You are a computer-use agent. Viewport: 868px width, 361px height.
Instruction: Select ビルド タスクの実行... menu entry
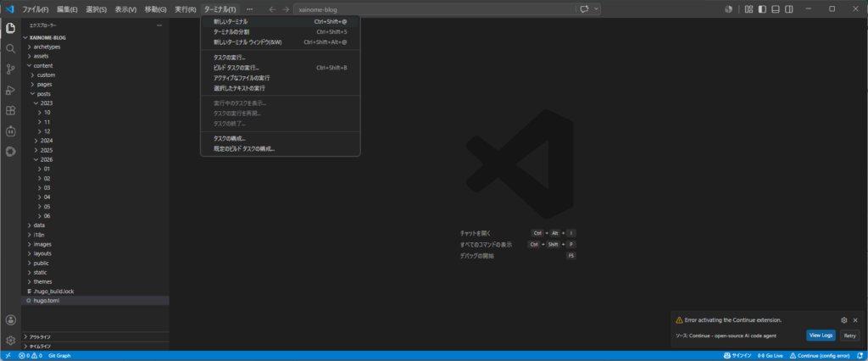coord(280,68)
